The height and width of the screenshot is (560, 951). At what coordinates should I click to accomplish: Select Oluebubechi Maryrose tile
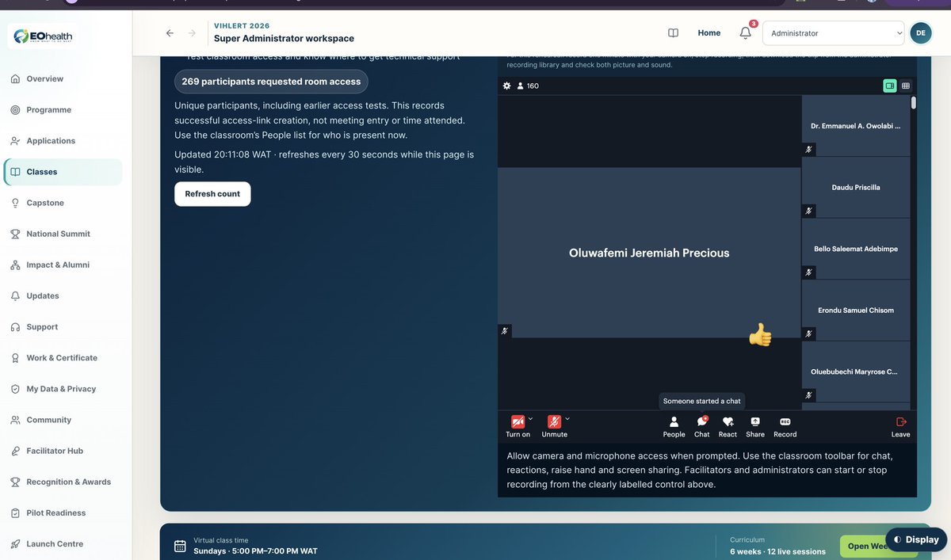[856, 371]
